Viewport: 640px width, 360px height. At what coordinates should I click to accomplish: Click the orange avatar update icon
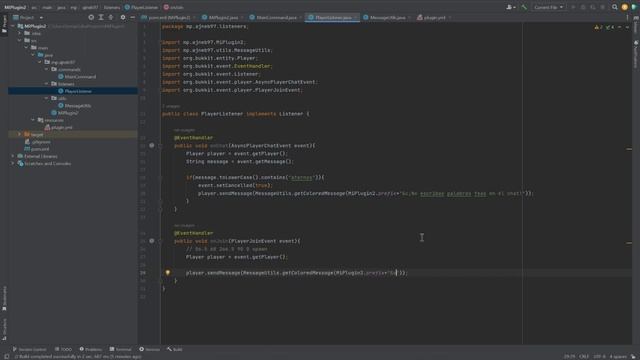pos(624,7)
